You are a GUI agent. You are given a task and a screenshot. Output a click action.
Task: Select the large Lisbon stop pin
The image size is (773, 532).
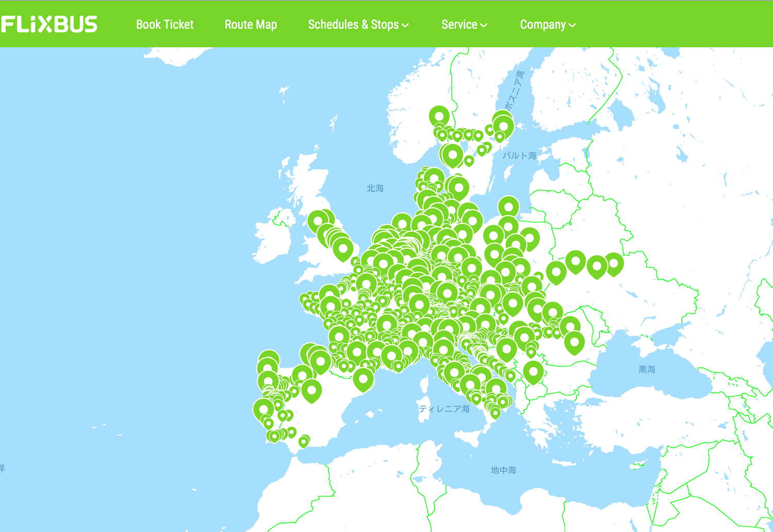click(x=263, y=411)
